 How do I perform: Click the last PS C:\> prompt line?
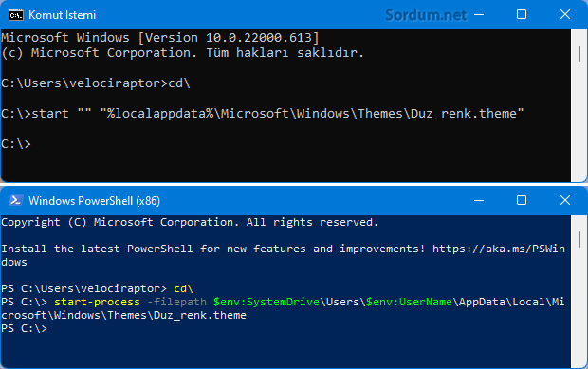pyautogui.click(x=24, y=328)
